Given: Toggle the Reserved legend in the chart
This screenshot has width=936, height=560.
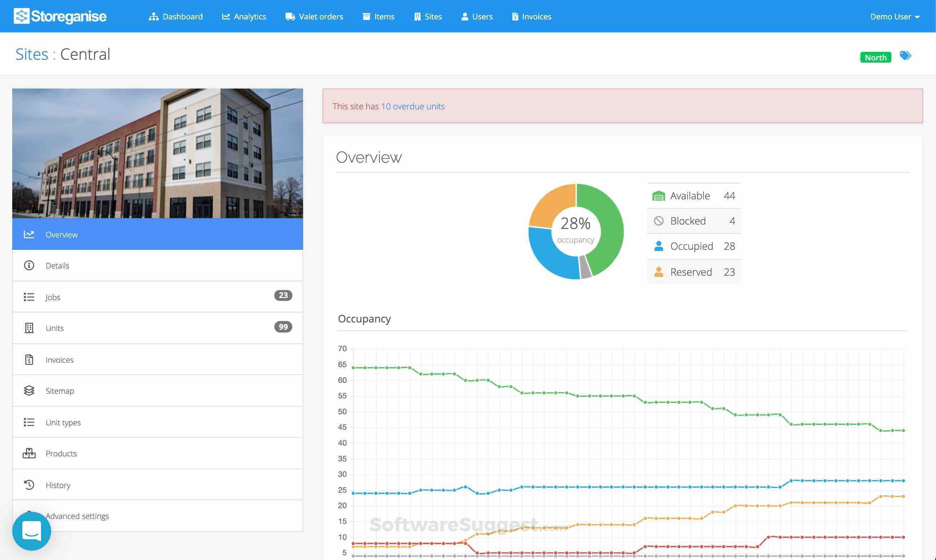Looking at the screenshot, I should [693, 272].
